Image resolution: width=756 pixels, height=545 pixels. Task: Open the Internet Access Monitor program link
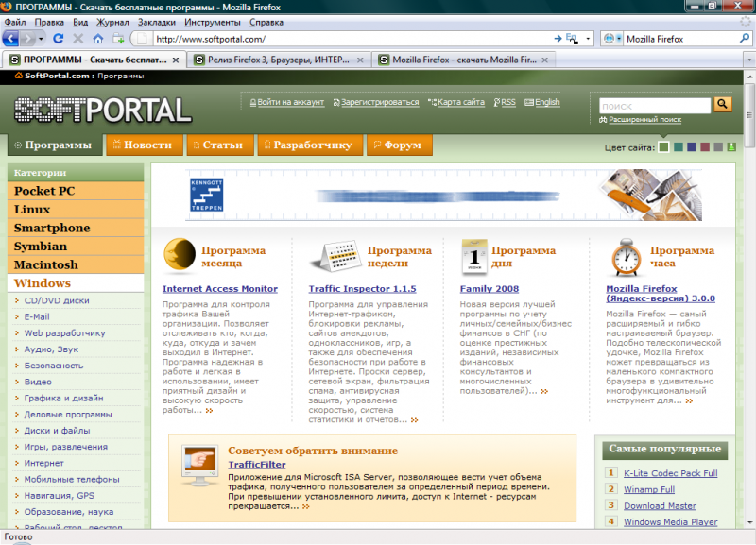coord(220,289)
